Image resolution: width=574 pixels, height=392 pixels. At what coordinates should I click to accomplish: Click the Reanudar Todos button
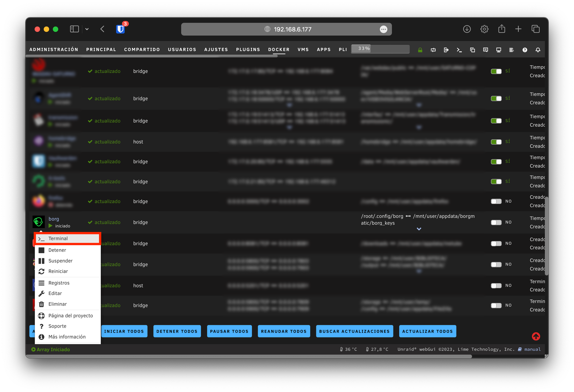pos(284,331)
